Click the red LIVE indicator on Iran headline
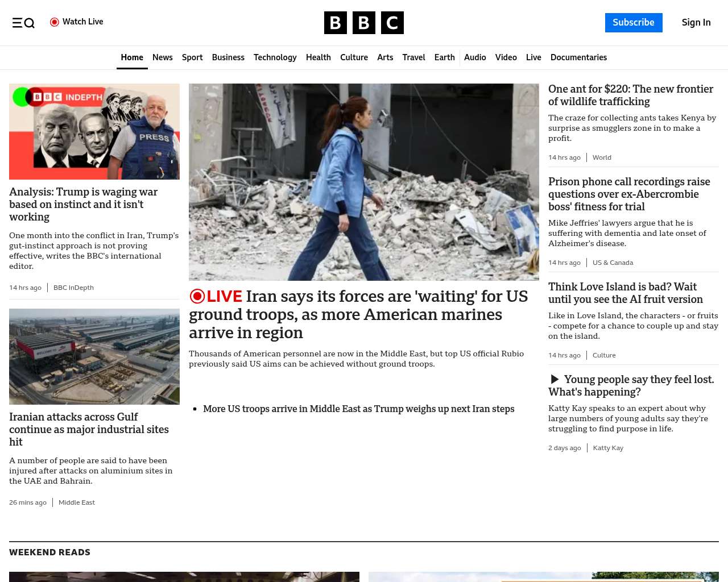Image resolution: width=728 pixels, height=582 pixels. 216,296
